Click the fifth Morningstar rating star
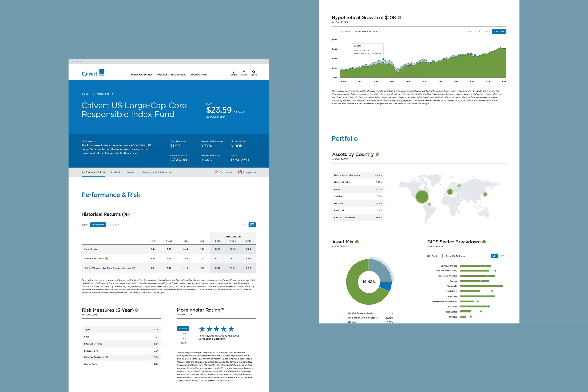Screen dimensions: 588x392 point(231,329)
